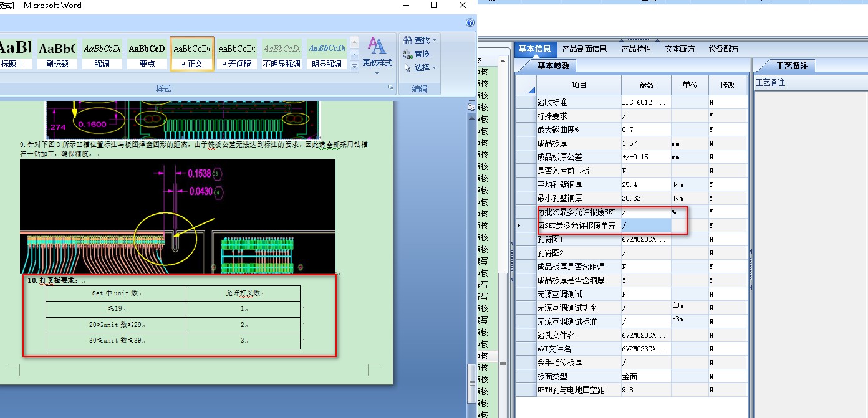Select the 工艺备注 panel tab
The height and width of the screenshot is (418, 868).
(791, 65)
